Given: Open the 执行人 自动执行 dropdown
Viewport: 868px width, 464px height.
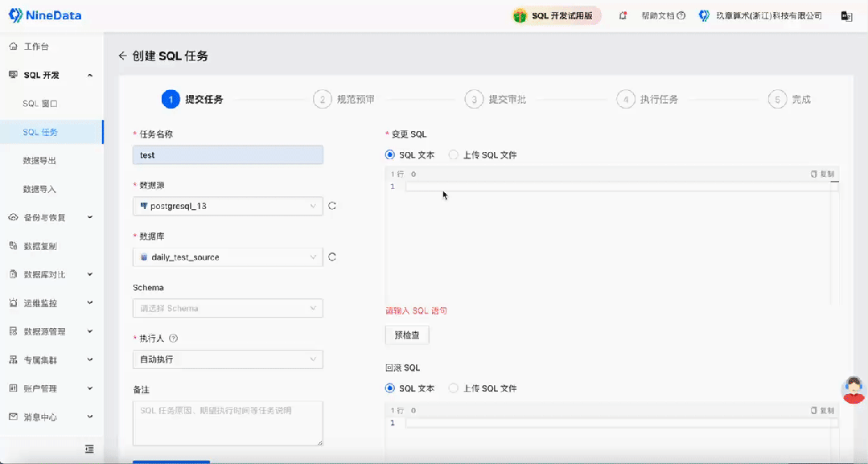Looking at the screenshot, I should tap(228, 359).
